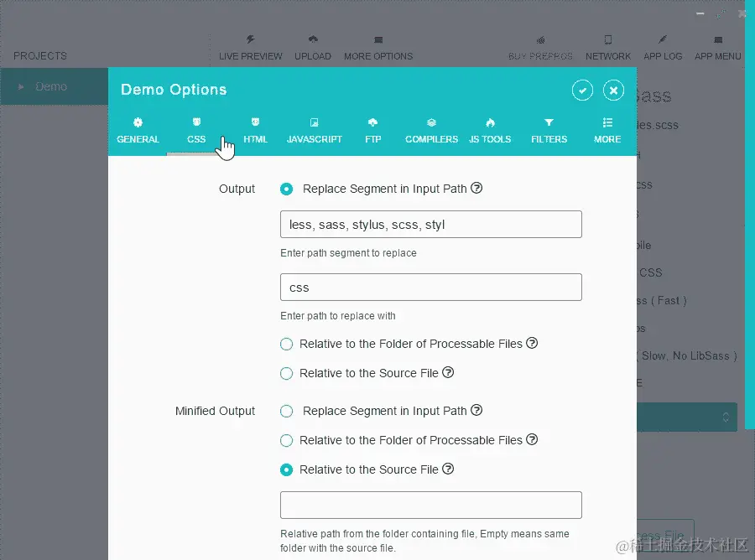Go to the JavaScript options tab

(314, 131)
